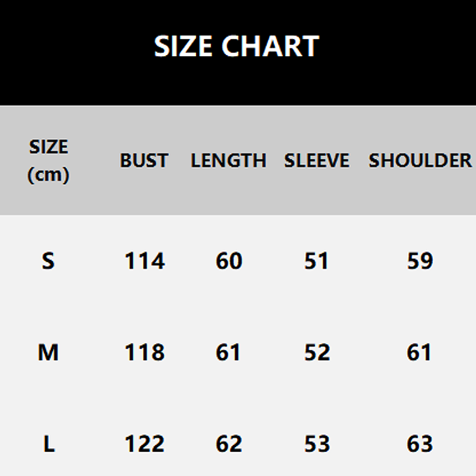Click the SIZE (cm) column header
The width and height of the screenshot is (476, 476).
click(48, 161)
